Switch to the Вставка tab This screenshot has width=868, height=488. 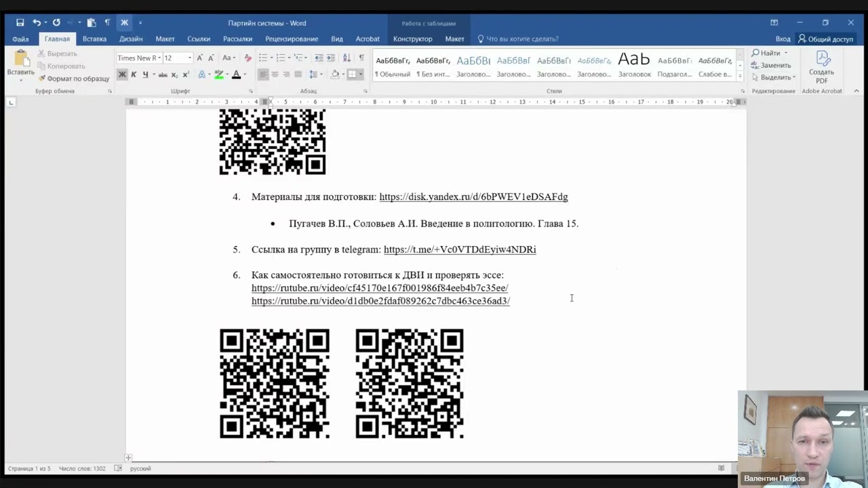(94, 39)
